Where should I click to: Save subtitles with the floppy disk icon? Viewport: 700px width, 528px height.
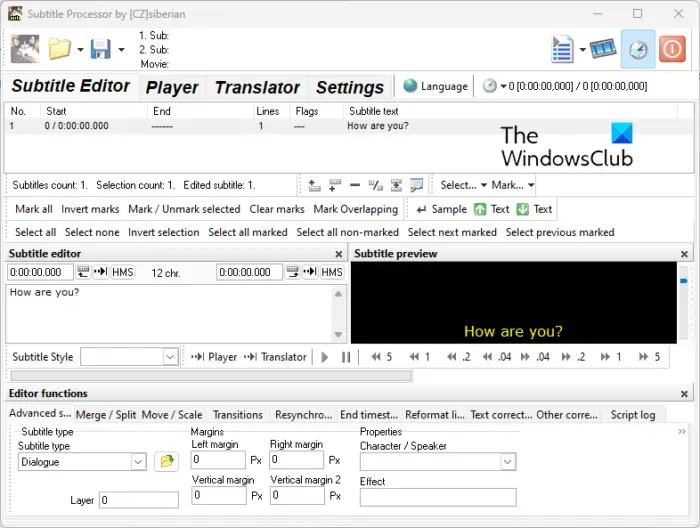100,49
